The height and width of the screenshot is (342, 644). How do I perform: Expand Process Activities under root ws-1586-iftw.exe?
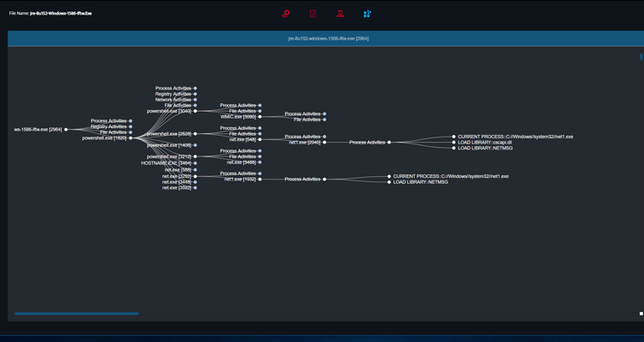coord(131,121)
